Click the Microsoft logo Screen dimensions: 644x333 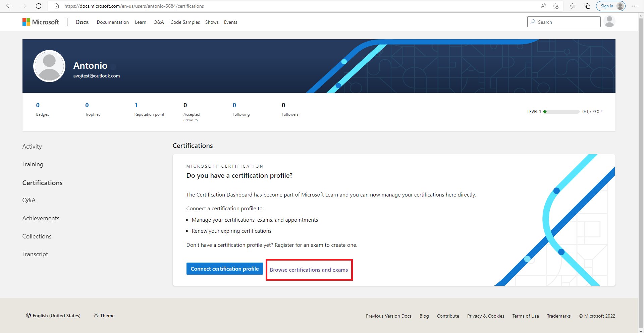[41, 22]
